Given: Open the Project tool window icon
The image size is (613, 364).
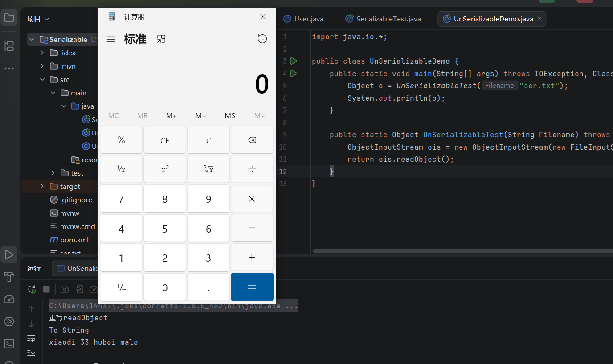Looking at the screenshot, I should [9, 18].
